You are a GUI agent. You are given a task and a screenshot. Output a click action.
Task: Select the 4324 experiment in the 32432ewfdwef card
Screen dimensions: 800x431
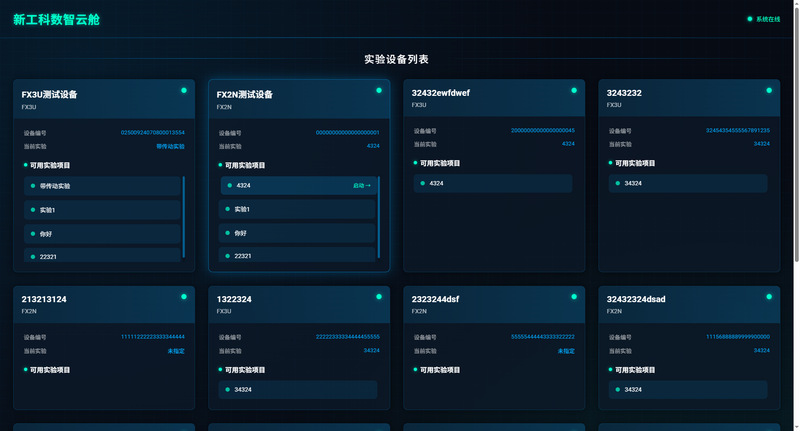click(x=493, y=184)
